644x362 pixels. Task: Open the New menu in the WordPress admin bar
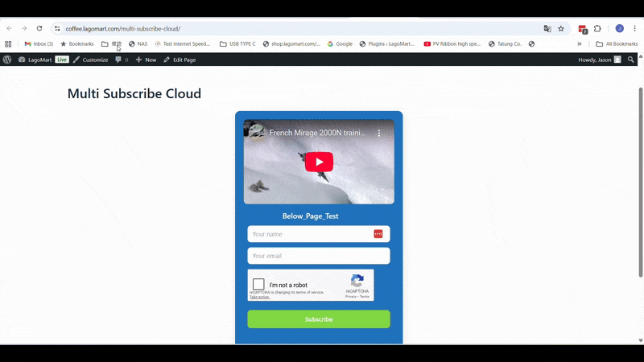pos(146,60)
